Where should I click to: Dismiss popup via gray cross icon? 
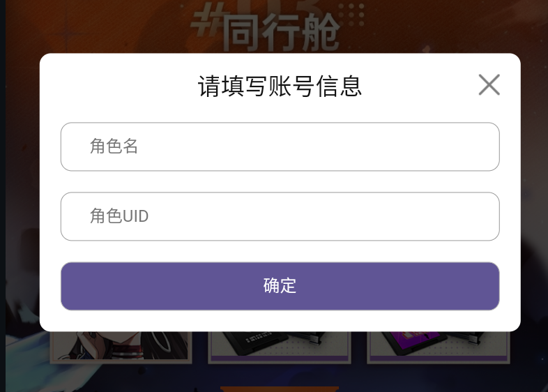coord(489,84)
